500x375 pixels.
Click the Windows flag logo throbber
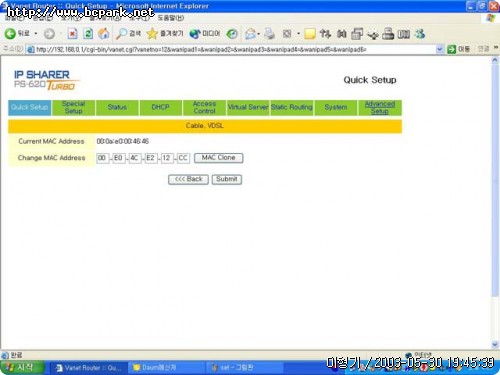pos(490,18)
